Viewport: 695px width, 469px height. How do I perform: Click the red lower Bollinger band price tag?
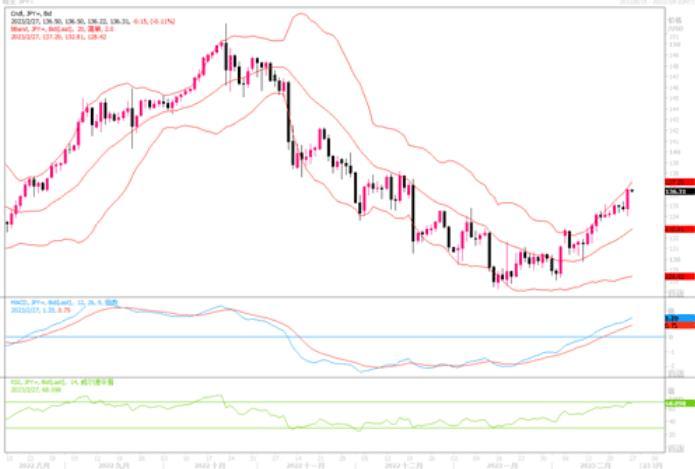(675, 274)
